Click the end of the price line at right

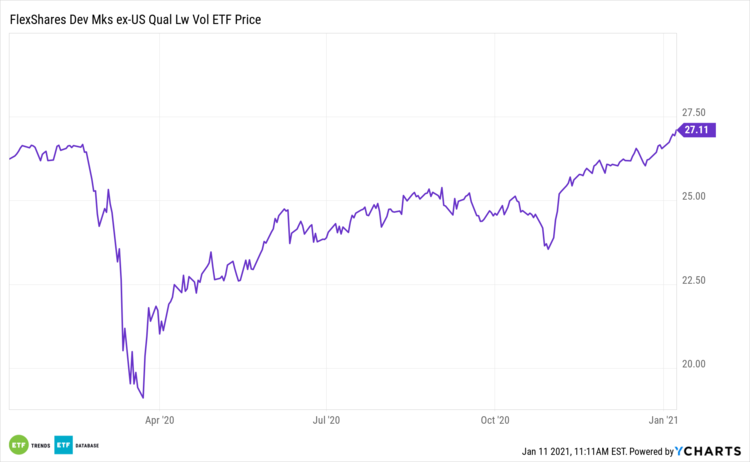(x=676, y=130)
